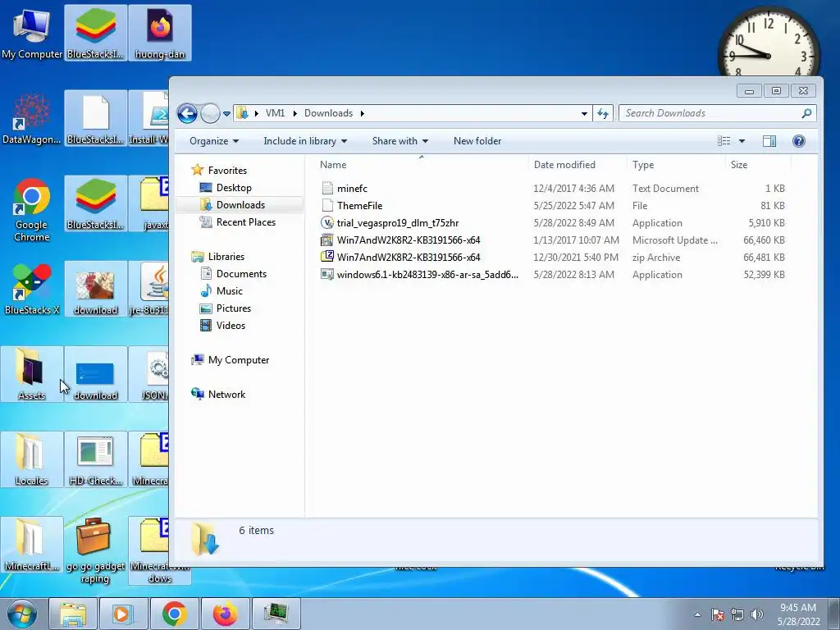Select the ThemeFile file
This screenshot has height=630, width=840.
[x=359, y=206]
